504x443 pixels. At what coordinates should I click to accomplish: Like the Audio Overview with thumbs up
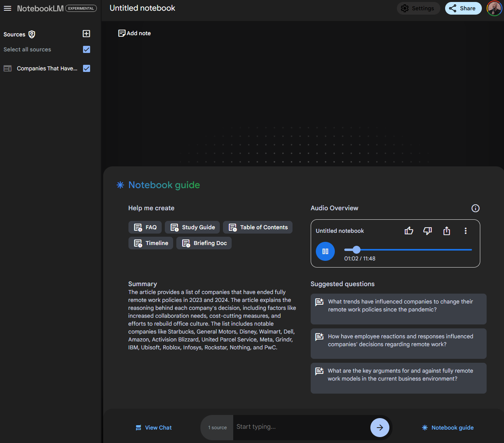pos(409,231)
